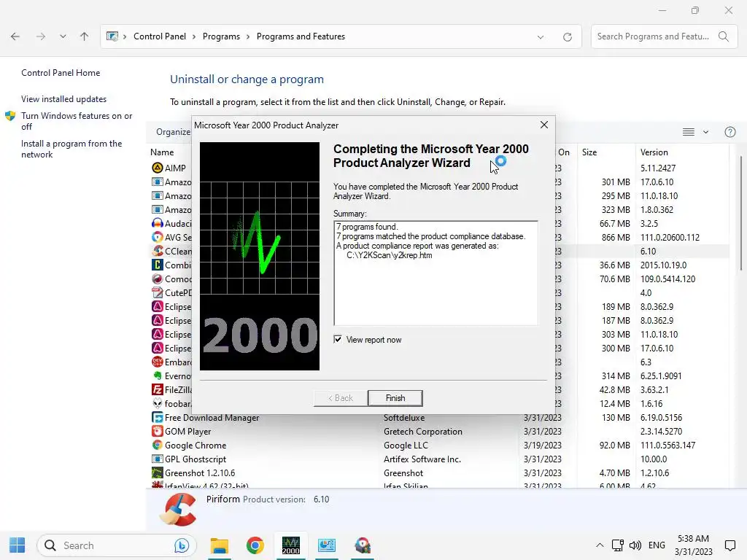Expand the breadcrumb arrow after Programs
Image resolution: width=747 pixels, height=560 pixels.
(x=248, y=36)
